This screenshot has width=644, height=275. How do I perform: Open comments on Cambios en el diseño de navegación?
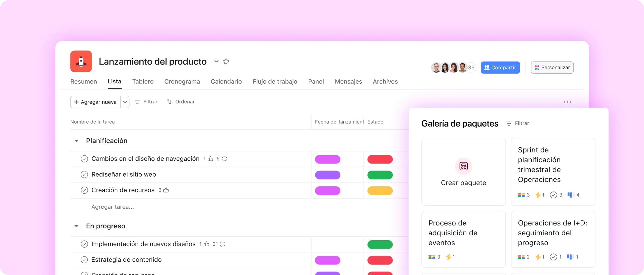(224, 159)
